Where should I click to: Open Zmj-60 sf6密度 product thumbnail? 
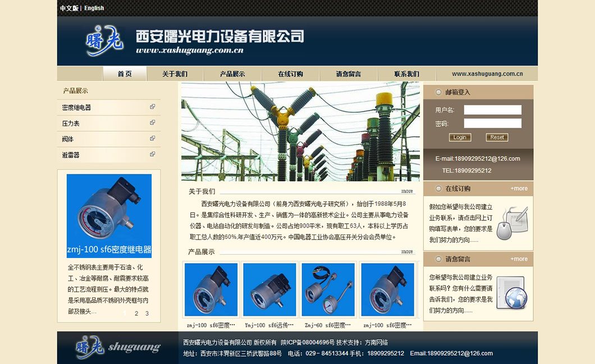(x=328, y=289)
